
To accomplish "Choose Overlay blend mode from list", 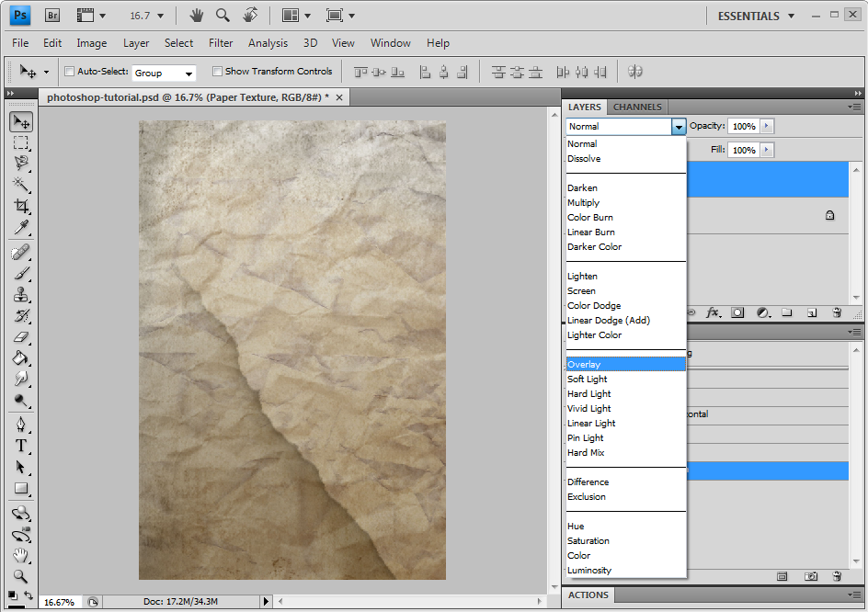I will tap(584, 365).
